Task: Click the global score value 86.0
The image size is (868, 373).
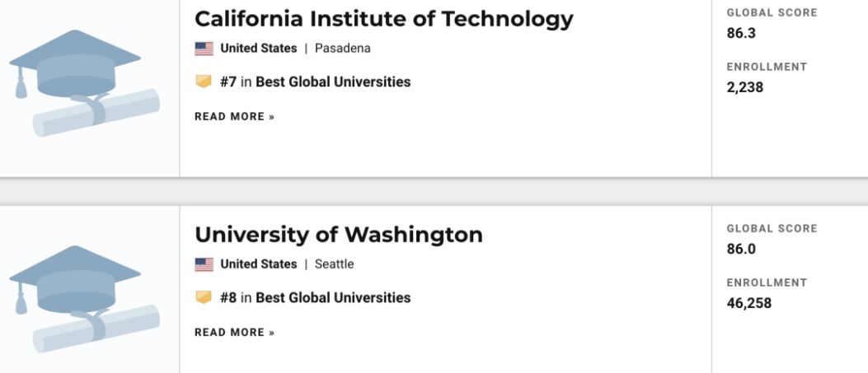Action: pos(741,249)
